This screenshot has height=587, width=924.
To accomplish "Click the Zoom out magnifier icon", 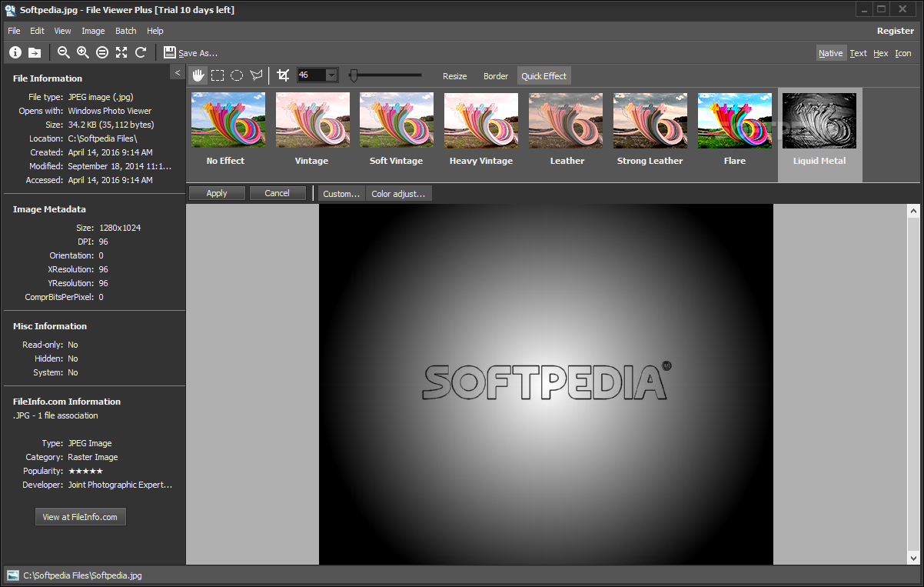I will tap(64, 52).
